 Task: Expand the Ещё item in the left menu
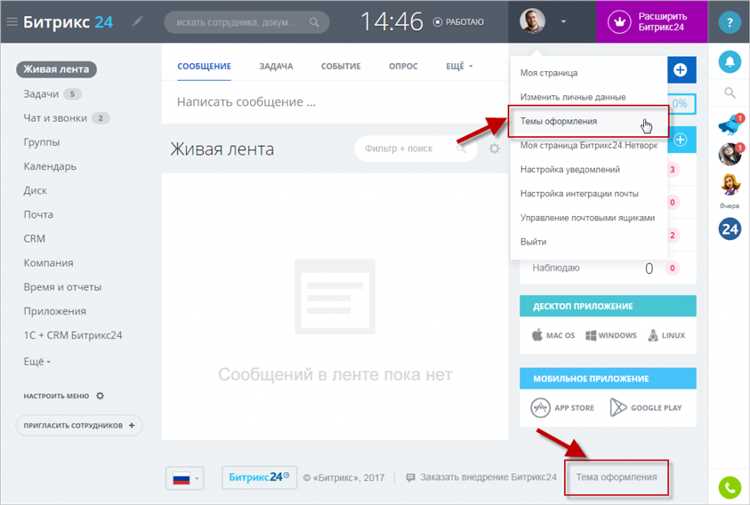[37, 362]
